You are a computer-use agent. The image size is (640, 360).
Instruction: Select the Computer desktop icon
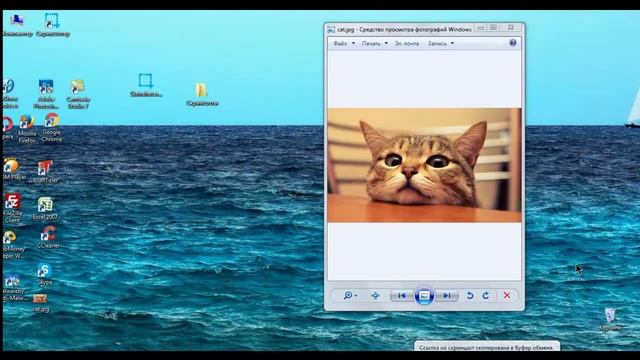coord(17,25)
